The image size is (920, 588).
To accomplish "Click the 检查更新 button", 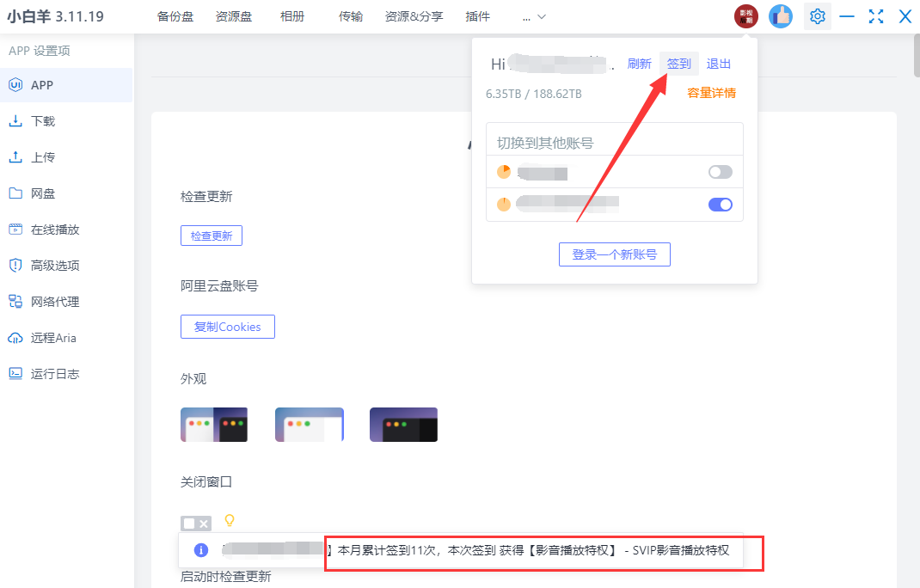I will click(x=212, y=236).
